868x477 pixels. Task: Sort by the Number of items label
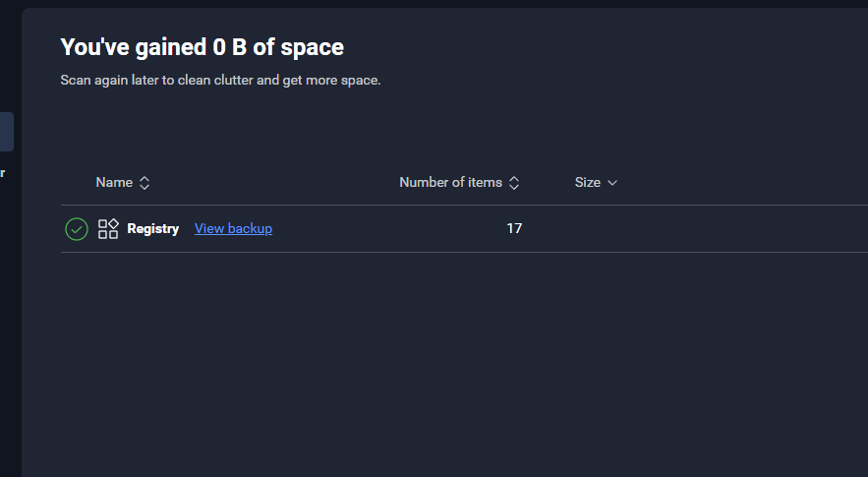click(450, 182)
